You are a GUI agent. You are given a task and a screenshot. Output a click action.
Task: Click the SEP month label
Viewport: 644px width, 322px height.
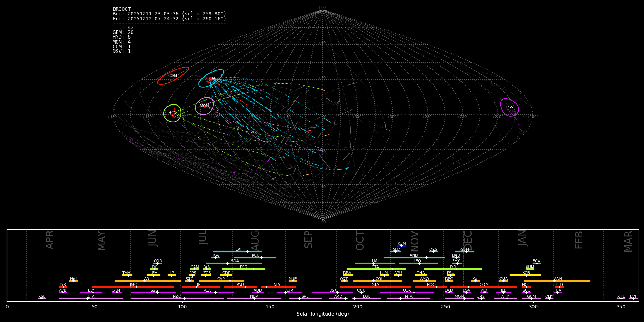tap(308, 239)
